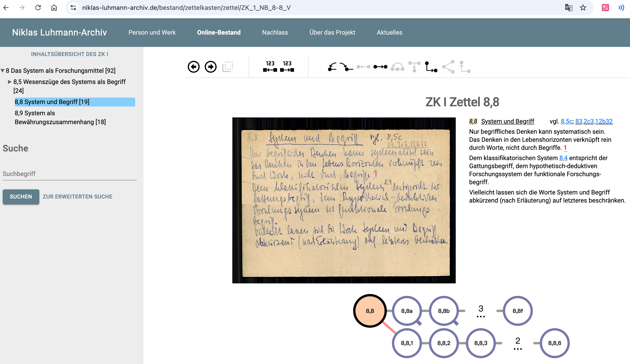Screen dimensions: 630x364
Task: Open red footnote '1' in transcription
Action: pos(565,148)
